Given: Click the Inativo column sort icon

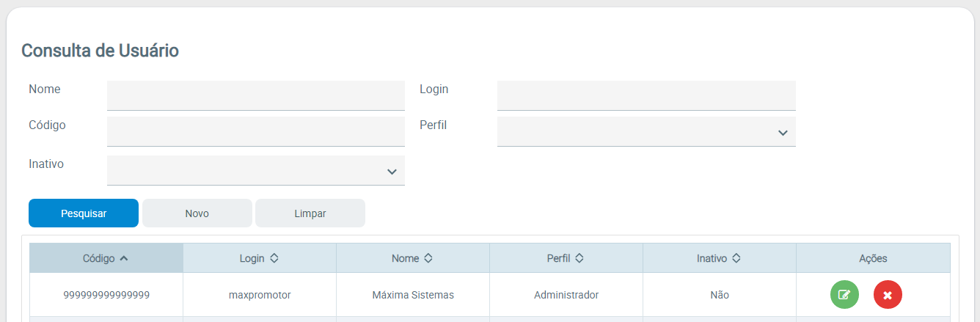Looking at the screenshot, I should click(x=736, y=258).
